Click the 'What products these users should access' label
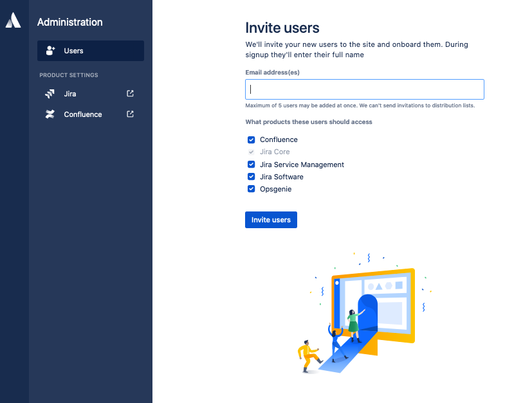Screen dimensions: 532x403 coord(309,121)
